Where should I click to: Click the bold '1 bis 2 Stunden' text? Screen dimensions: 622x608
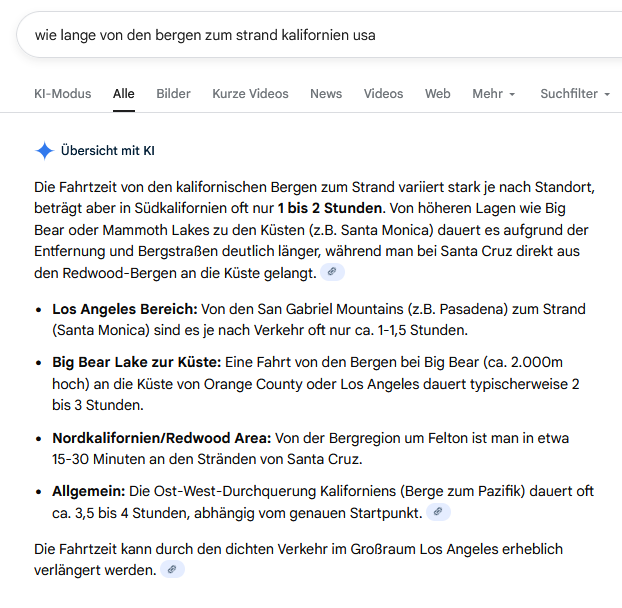click(330, 208)
